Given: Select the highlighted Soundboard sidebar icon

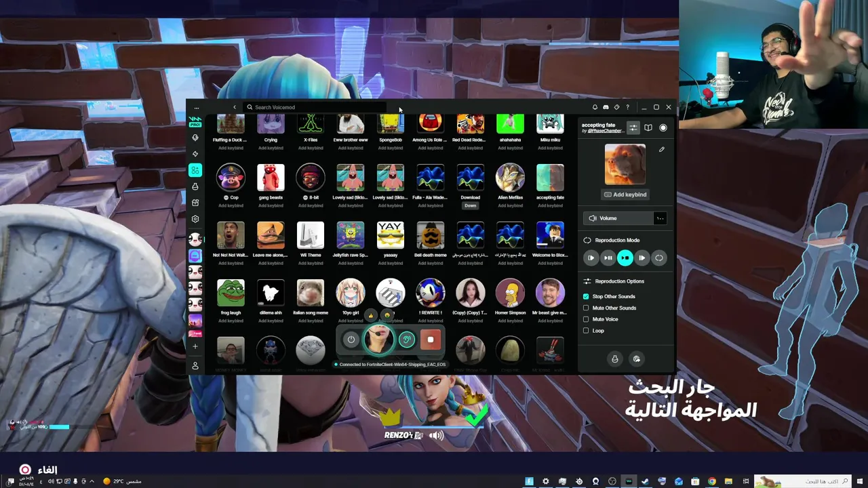Looking at the screenshot, I should point(195,170).
